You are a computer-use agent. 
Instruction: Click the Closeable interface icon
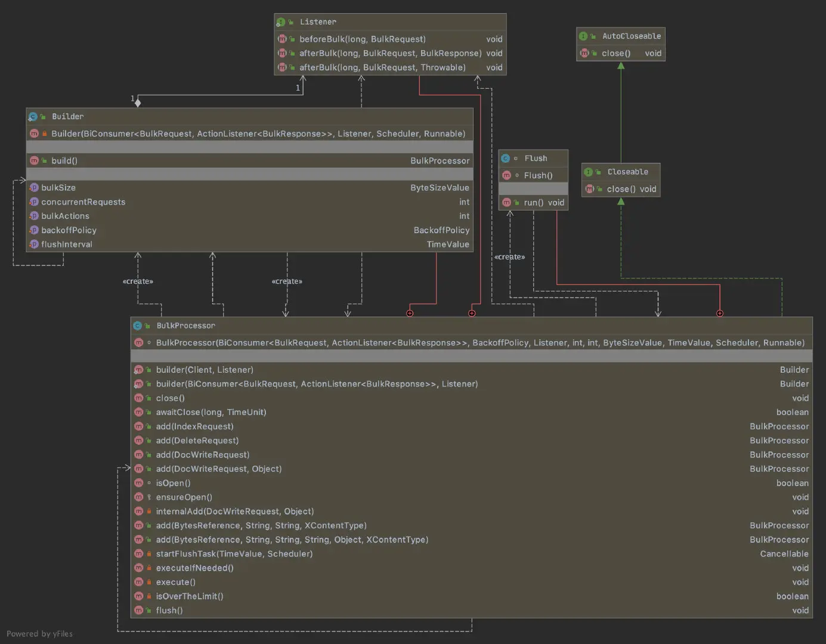pyautogui.click(x=589, y=172)
